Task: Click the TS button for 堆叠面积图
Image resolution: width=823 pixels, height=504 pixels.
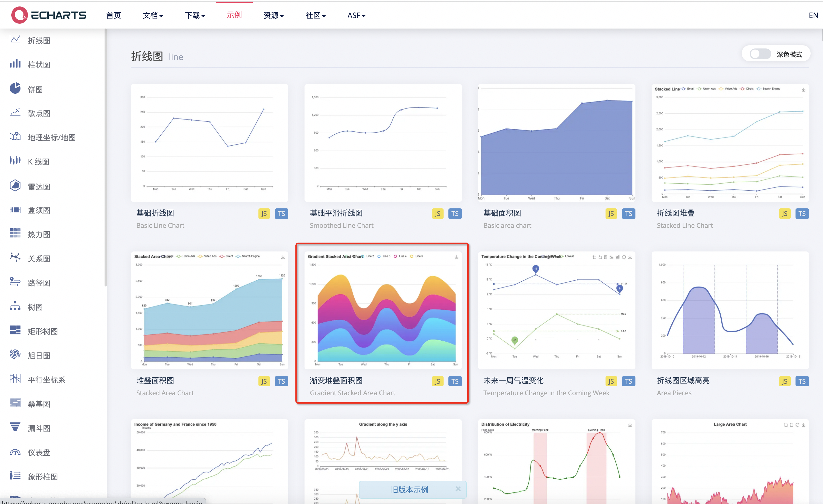Action: 281,381
